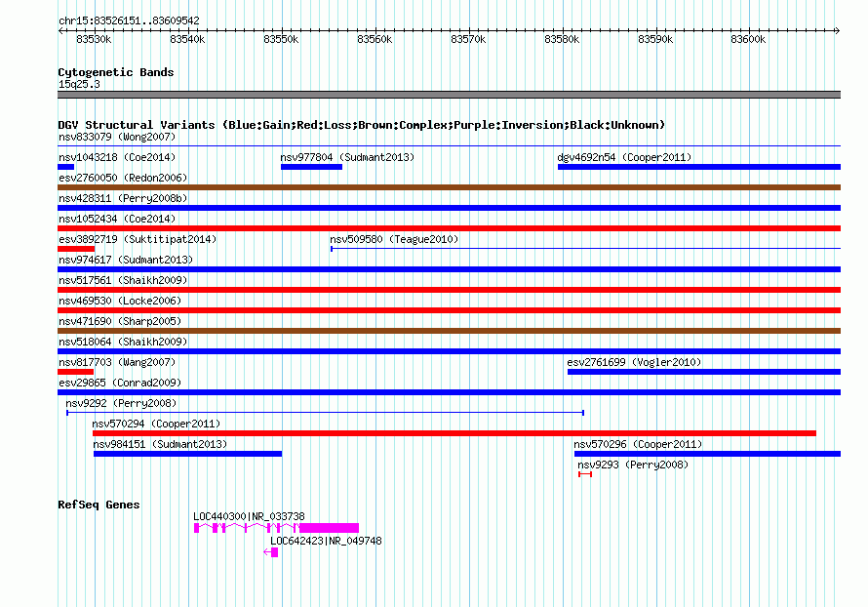Click the 15q25.3 cytogenetic band bar
This screenshot has width=868, height=607.
(x=449, y=95)
